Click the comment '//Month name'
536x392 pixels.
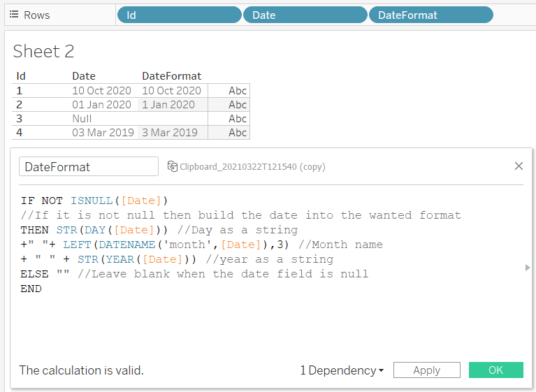[340, 245]
